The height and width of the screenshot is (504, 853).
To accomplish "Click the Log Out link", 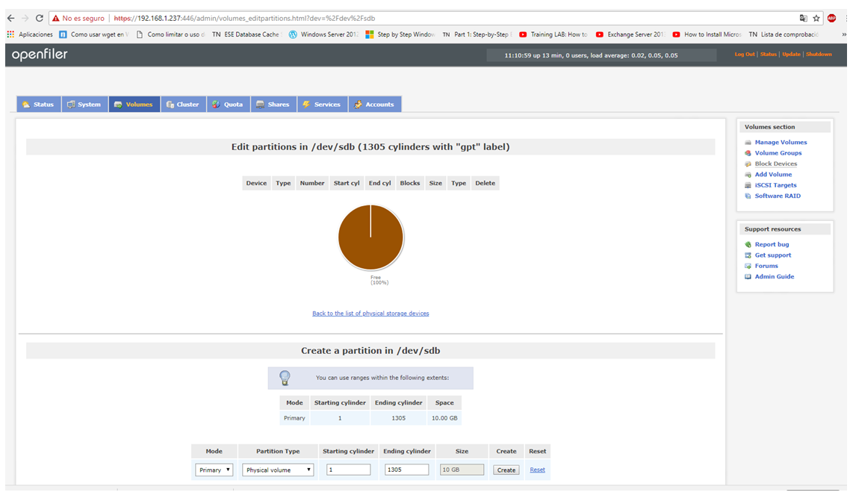I will point(744,54).
